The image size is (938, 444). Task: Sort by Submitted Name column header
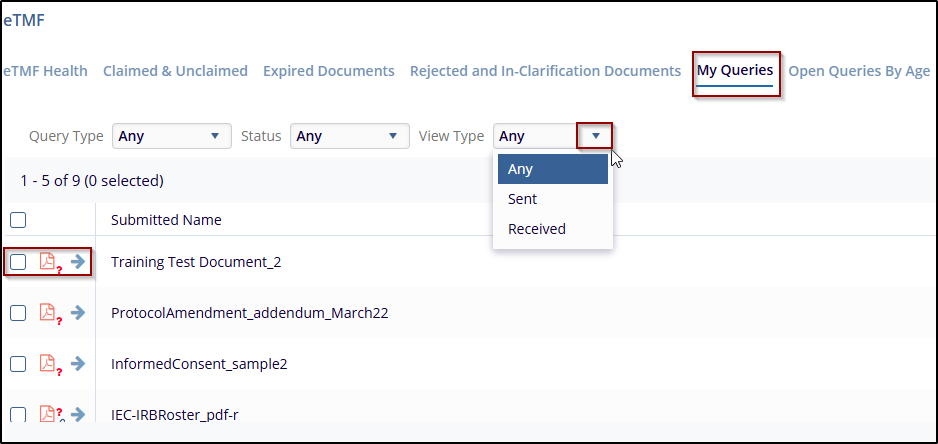pyautogui.click(x=166, y=220)
